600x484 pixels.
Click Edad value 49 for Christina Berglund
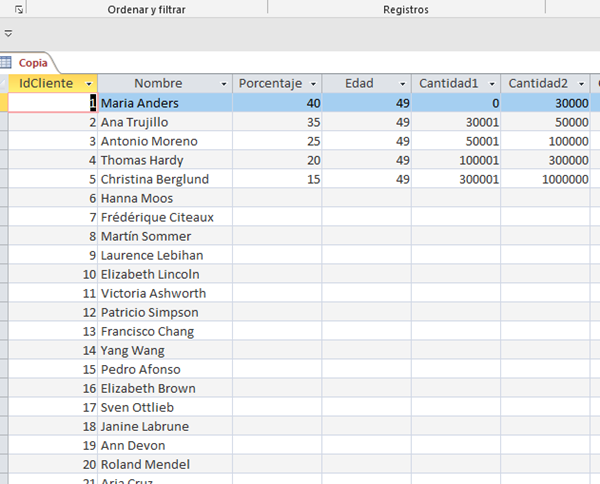[x=367, y=179]
